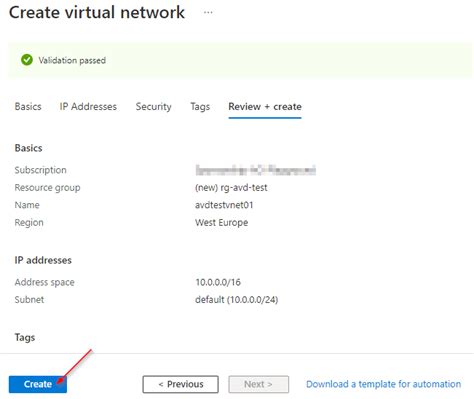This screenshot has width=474, height=399.
Task: Select the 10.0.0.0/16 address space value
Action: (x=218, y=282)
